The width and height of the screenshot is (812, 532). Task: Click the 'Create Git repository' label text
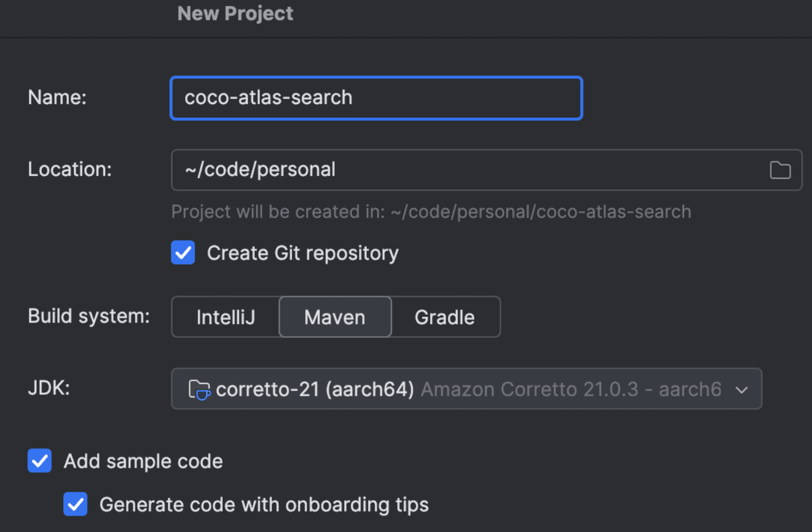(x=303, y=253)
